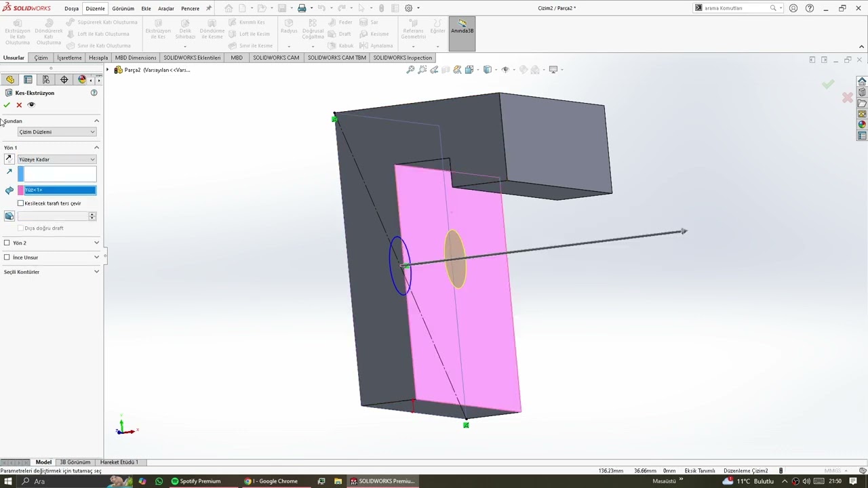Confirm the Kes-Ekstrüzyon with green checkmark

click(7, 105)
